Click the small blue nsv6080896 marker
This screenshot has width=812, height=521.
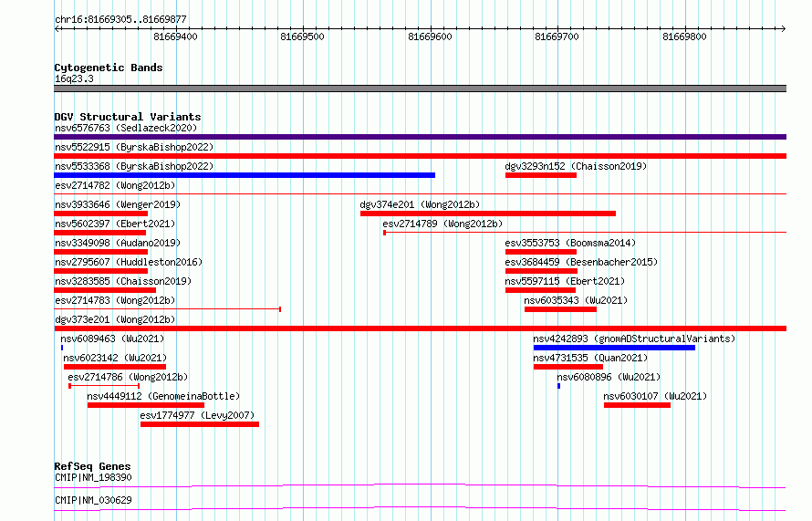558,386
